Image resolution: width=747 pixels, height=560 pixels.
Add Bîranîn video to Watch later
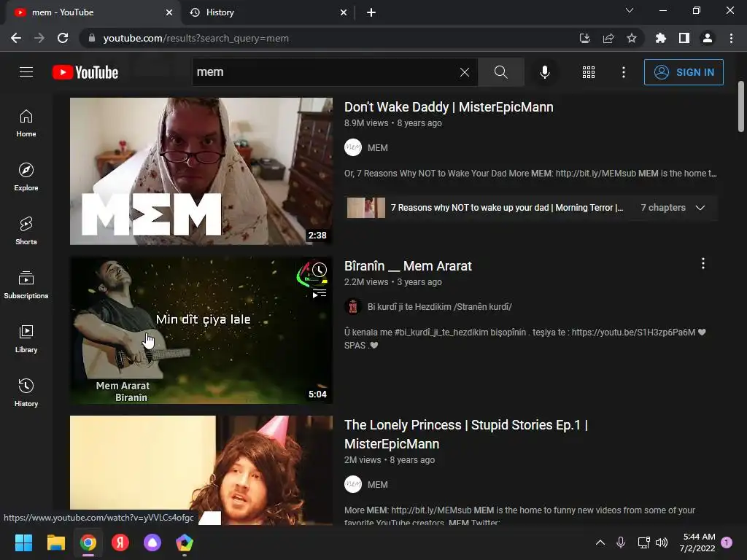[x=320, y=270]
